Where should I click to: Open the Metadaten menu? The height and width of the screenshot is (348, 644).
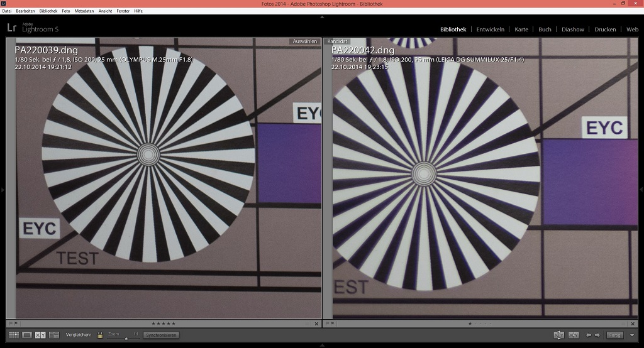[x=84, y=11]
